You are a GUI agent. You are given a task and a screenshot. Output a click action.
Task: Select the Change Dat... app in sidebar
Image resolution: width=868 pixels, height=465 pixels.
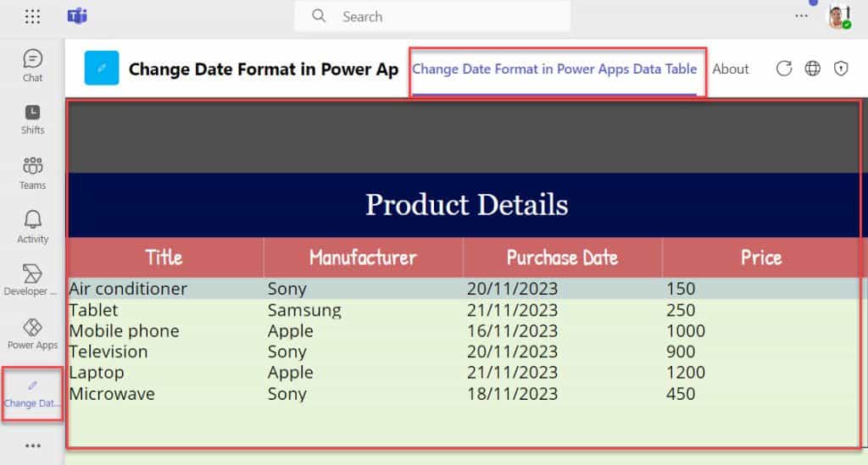(32, 394)
